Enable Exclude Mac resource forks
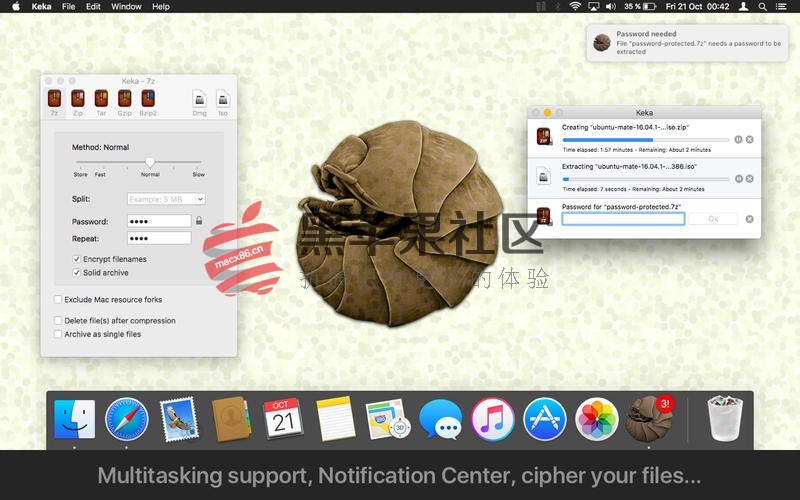800x500 pixels. (x=58, y=299)
